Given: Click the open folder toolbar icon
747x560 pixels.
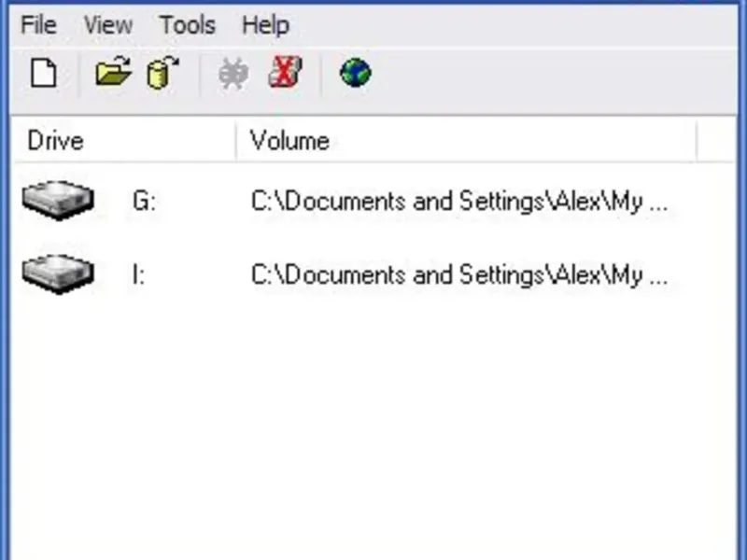Looking at the screenshot, I should coord(113,74).
